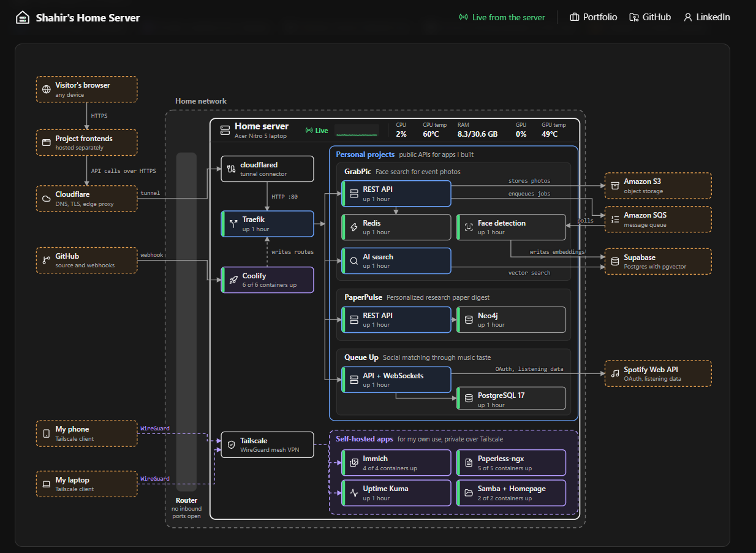Click the laptop icon in My laptop node

(x=46, y=484)
